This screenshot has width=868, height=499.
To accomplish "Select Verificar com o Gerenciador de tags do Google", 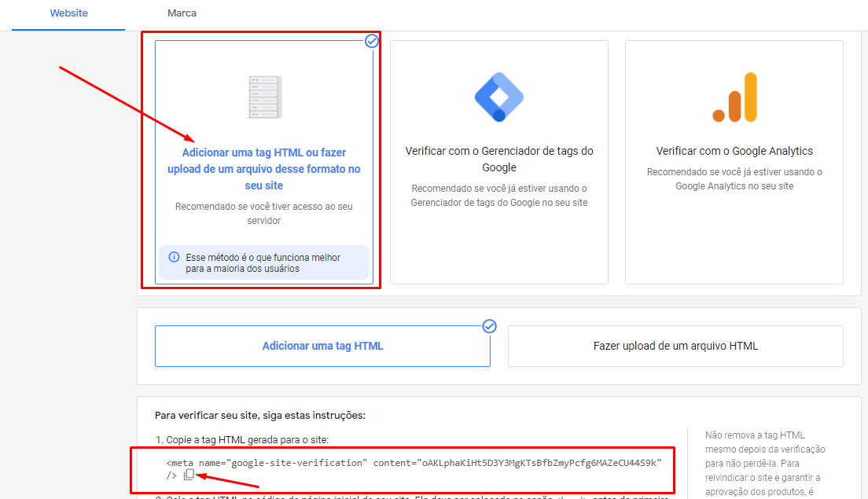I will point(498,159).
